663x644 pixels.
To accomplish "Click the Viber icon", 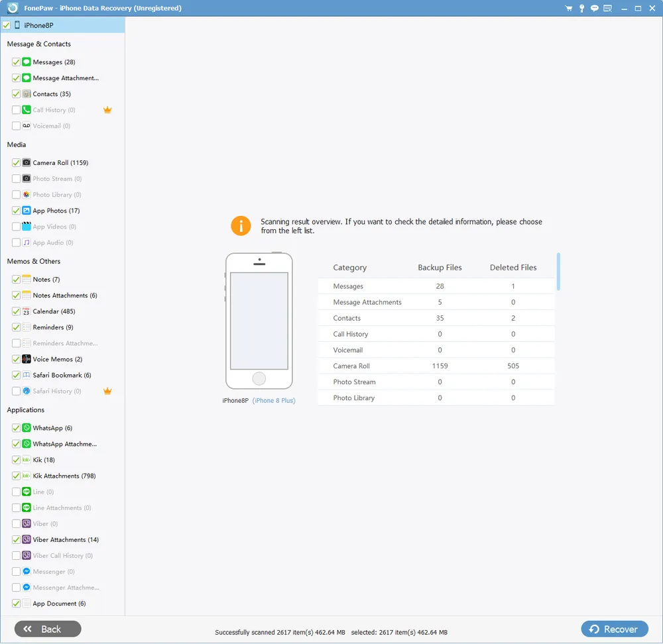I will click(27, 523).
